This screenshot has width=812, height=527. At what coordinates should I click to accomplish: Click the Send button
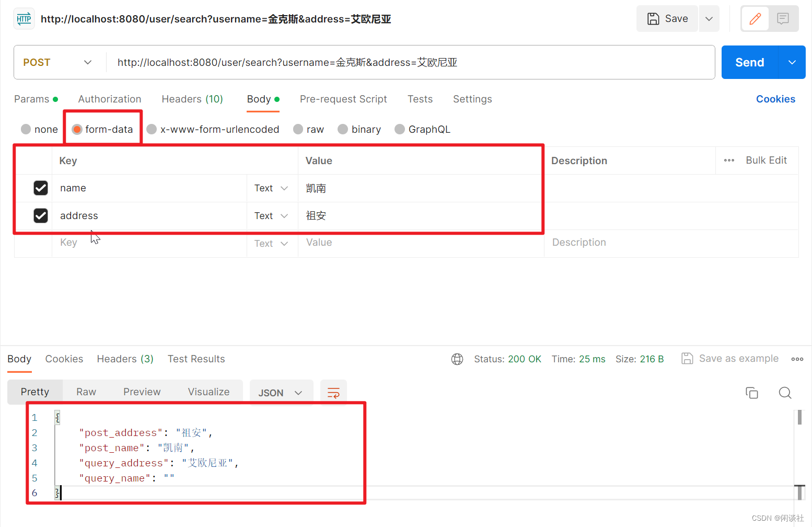coord(750,62)
